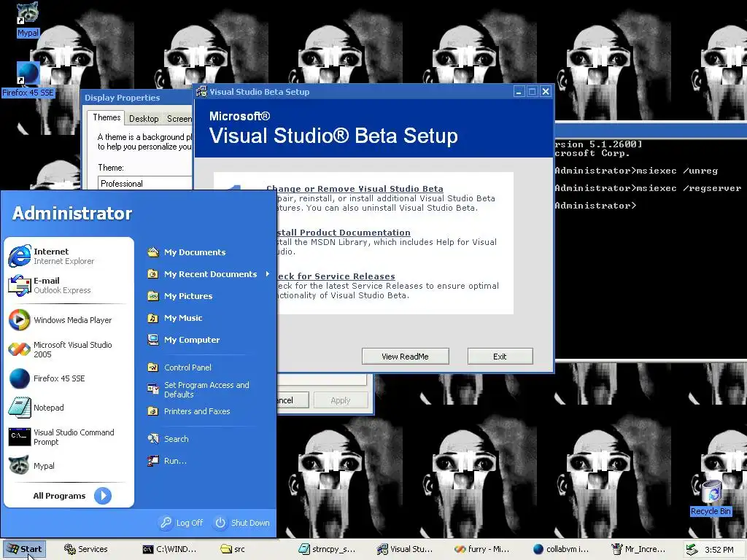Screen dimensions: 747x560
Task: Click the View ReadMe button
Action: pyautogui.click(x=406, y=356)
